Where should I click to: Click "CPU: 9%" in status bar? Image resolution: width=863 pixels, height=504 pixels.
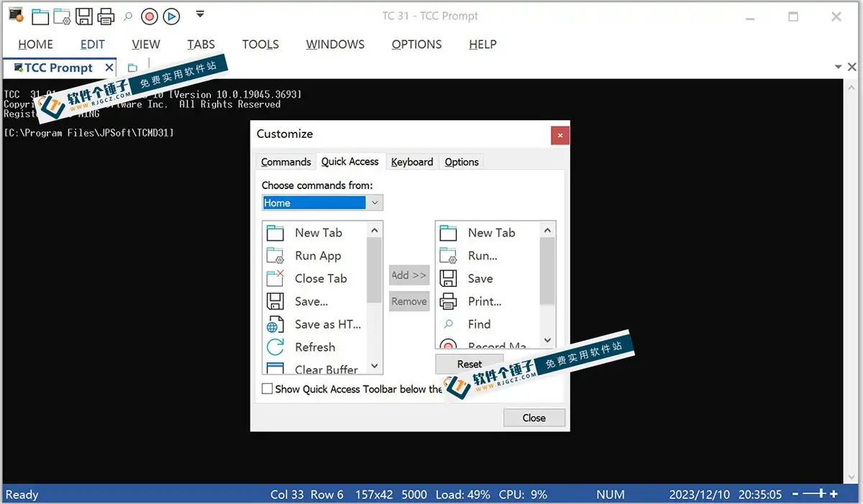[x=521, y=495]
